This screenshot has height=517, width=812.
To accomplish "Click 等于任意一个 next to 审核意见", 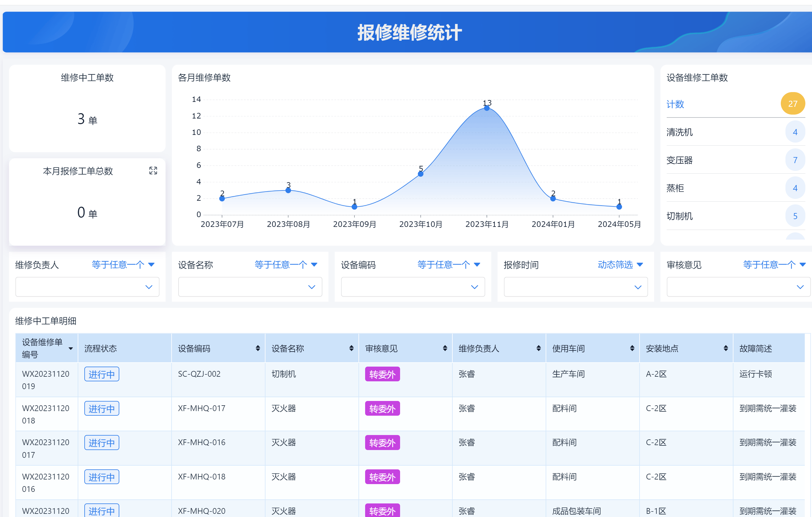I will [769, 265].
